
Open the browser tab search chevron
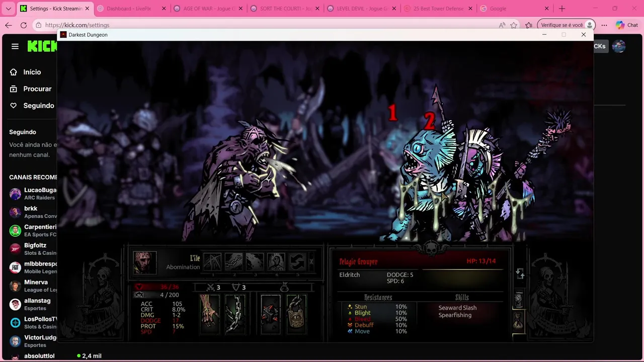tap(8, 9)
